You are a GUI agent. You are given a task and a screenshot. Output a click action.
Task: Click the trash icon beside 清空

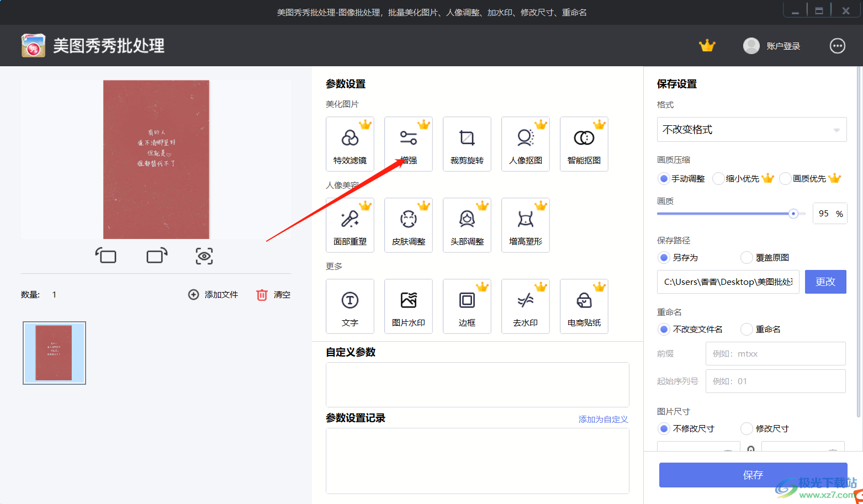[x=262, y=295]
